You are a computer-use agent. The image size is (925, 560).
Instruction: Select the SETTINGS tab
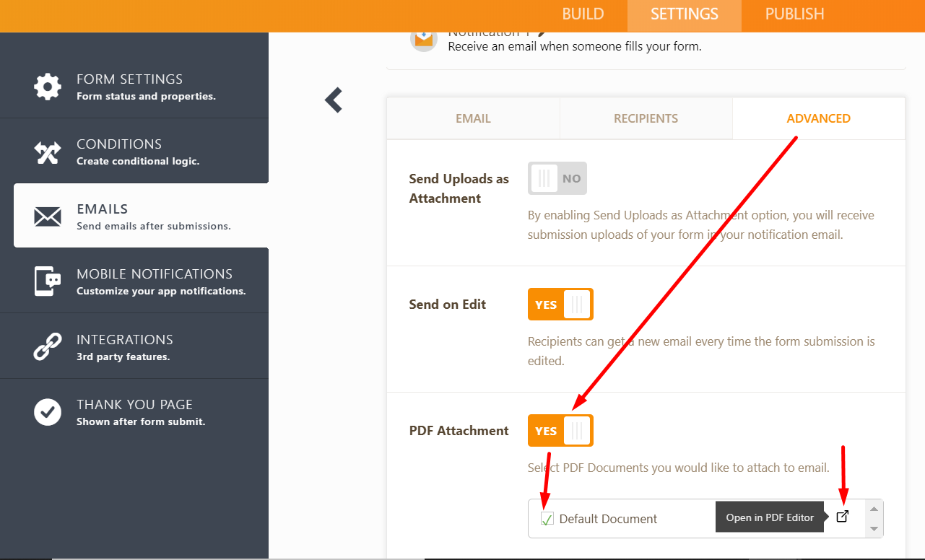684,14
